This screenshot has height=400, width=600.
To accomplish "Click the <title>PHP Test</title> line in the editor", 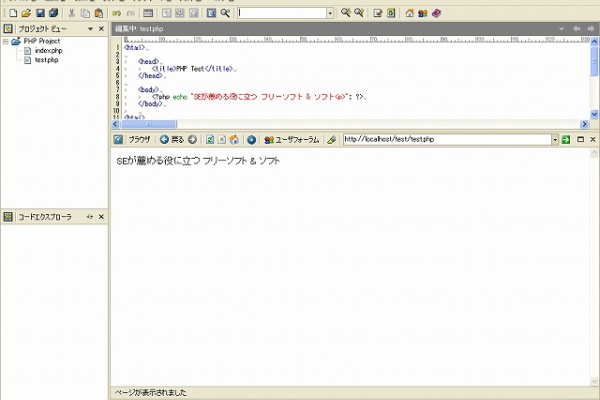I will [x=193, y=69].
